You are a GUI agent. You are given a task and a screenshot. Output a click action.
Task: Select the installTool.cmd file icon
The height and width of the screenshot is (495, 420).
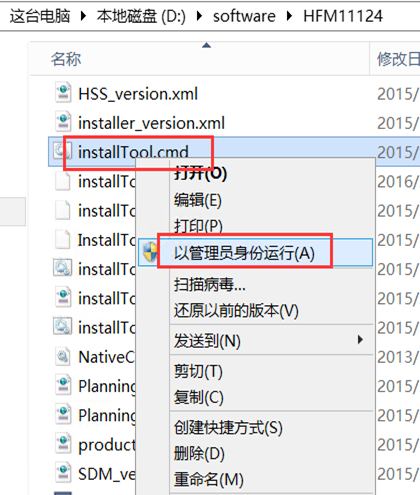point(62,151)
